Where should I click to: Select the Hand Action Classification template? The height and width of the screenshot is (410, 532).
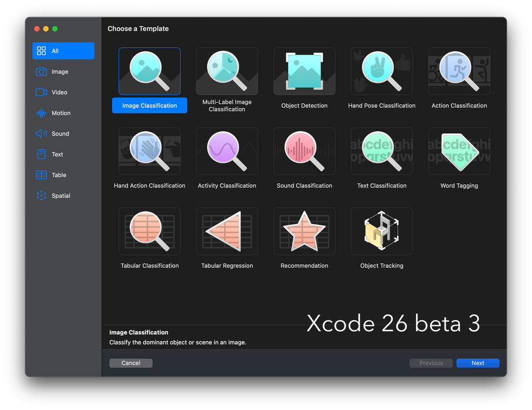[x=150, y=151]
